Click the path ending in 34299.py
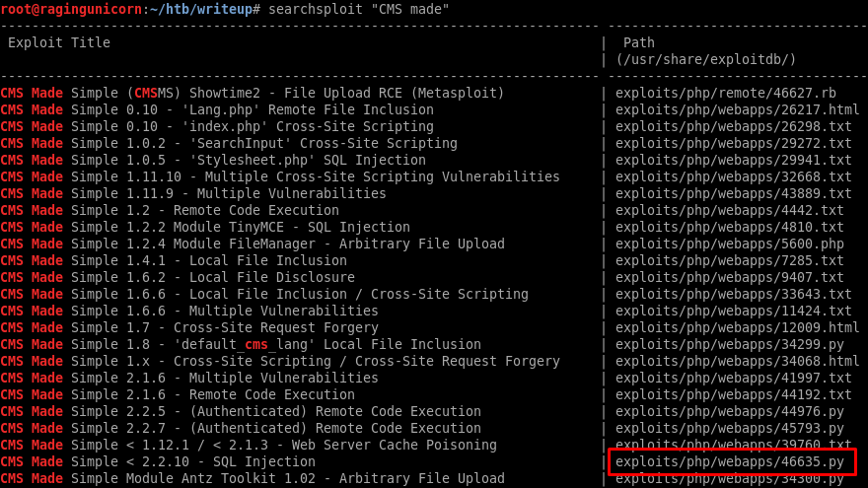The image size is (868, 488). click(730, 344)
